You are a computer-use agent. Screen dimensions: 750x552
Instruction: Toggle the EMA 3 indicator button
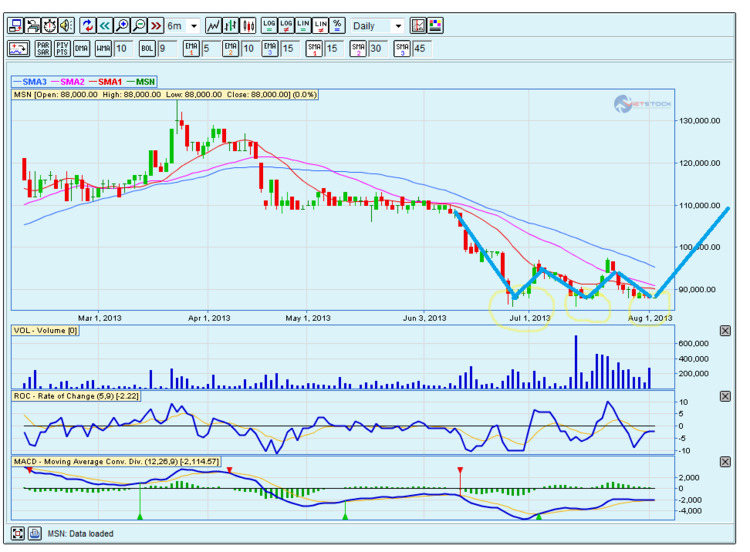point(270,48)
